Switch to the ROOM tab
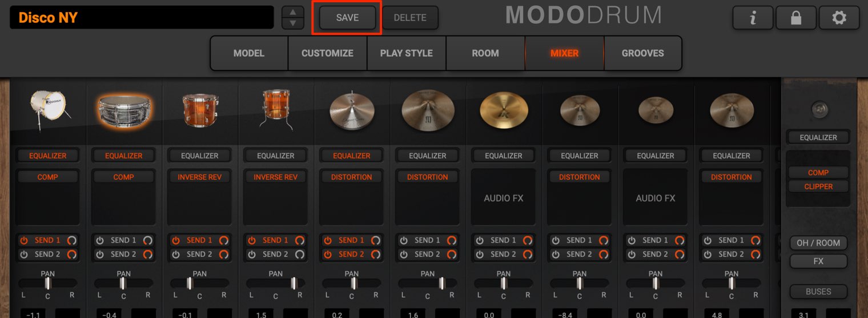This screenshot has width=868, height=318. click(485, 53)
